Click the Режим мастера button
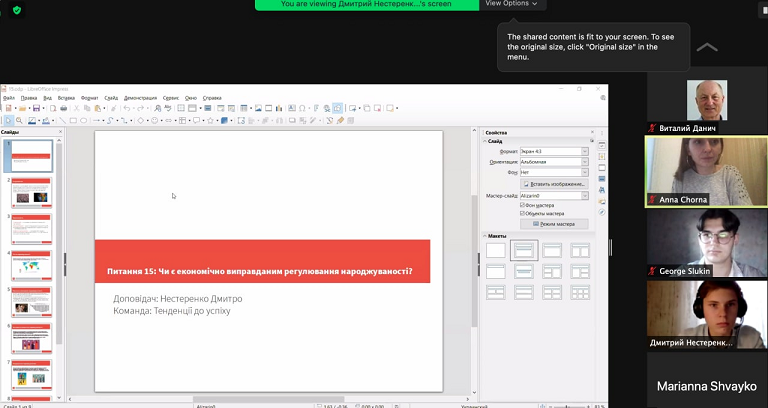Screen dimensions: 768x408 [555, 224]
